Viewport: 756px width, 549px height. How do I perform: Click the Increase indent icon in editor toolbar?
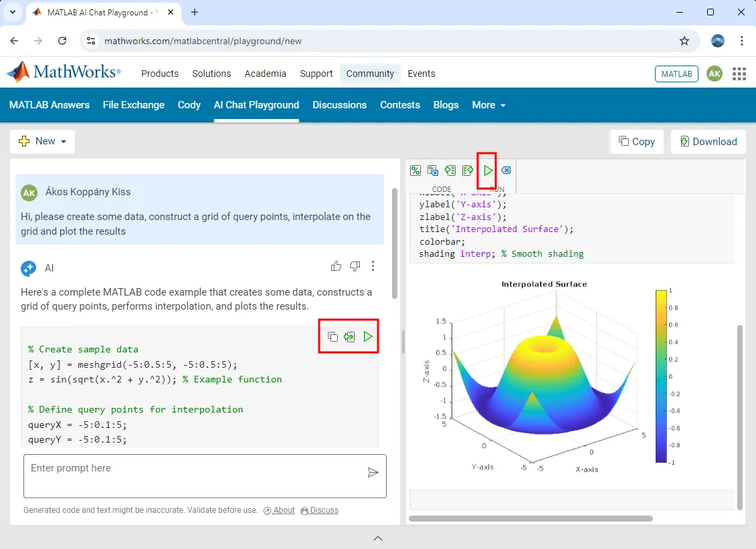(450, 170)
